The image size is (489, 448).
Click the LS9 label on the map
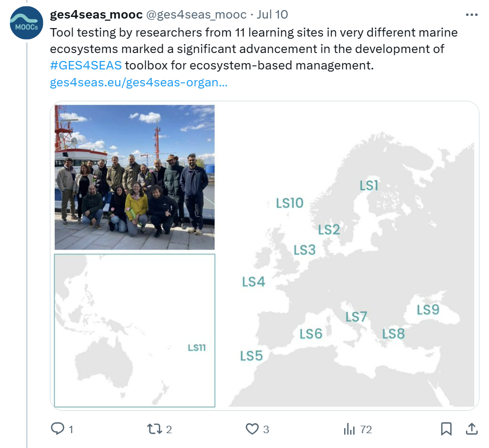pos(427,310)
